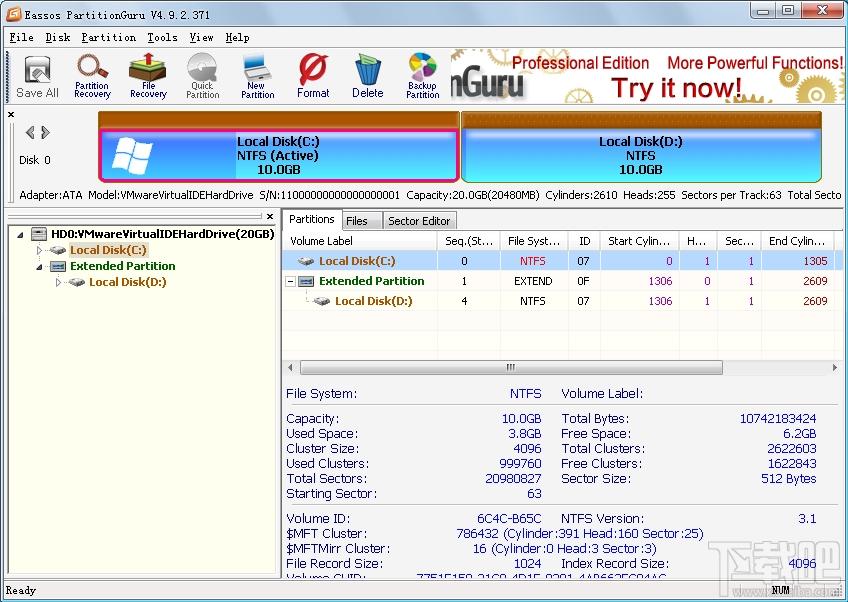
Task: Click the Windows logo in C: partition bar
Action: [x=132, y=156]
